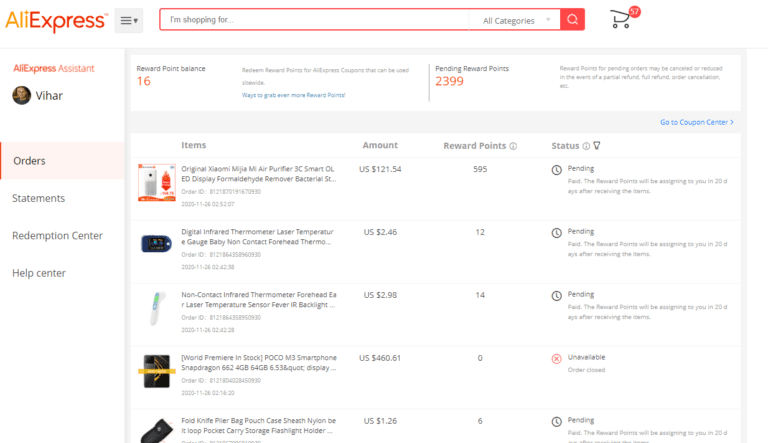Click the Order closed status note

pyautogui.click(x=586, y=370)
